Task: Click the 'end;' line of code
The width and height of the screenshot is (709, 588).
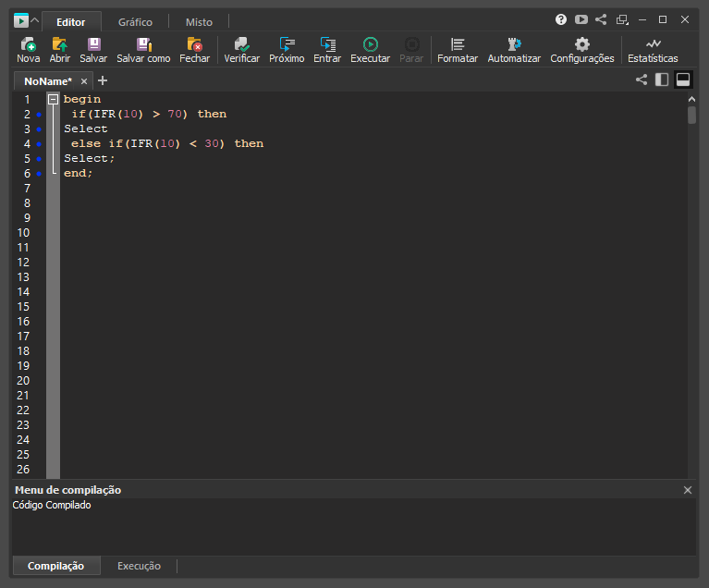Action: [x=78, y=173]
